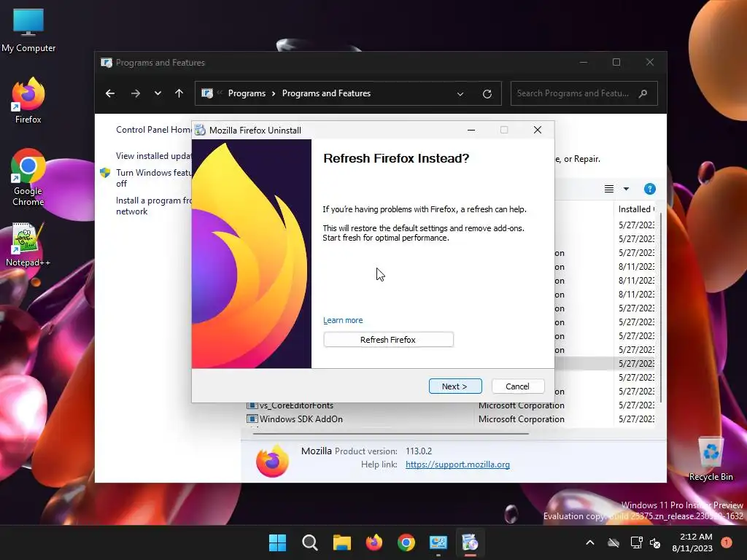Click horizontal scrollbar under program list

coord(391,434)
